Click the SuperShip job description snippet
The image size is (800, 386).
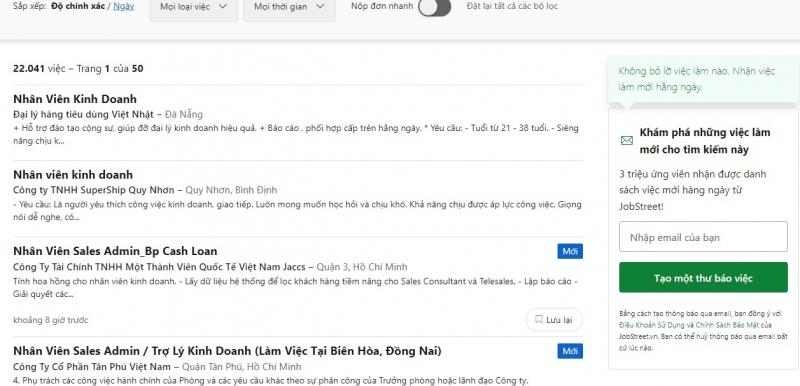pyautogui.click(x=297, y=211)
